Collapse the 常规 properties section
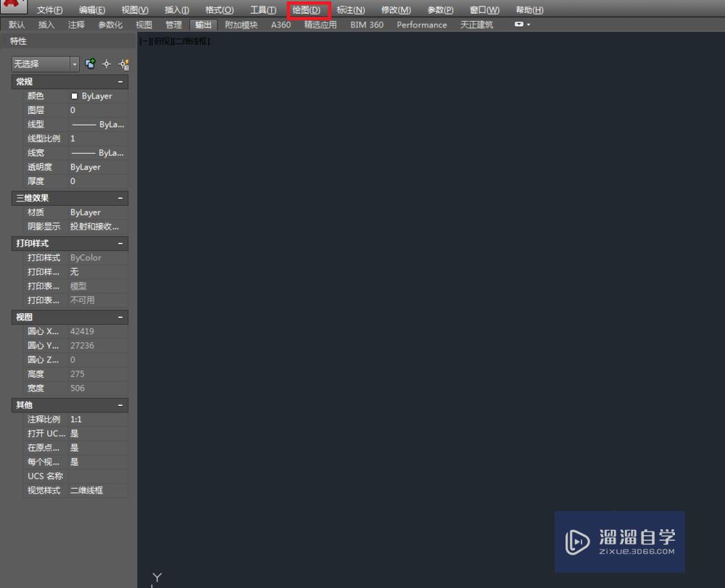This screenshot has height=588, width=725. pos(120,81)
